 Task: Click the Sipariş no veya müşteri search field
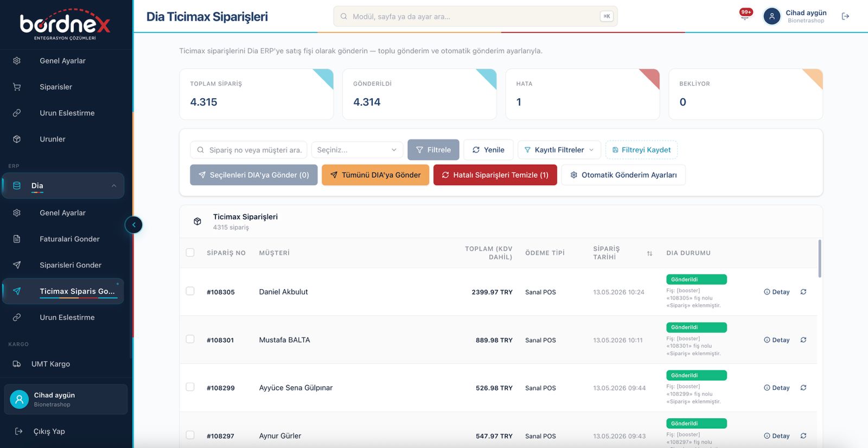(x=249, y=150)
